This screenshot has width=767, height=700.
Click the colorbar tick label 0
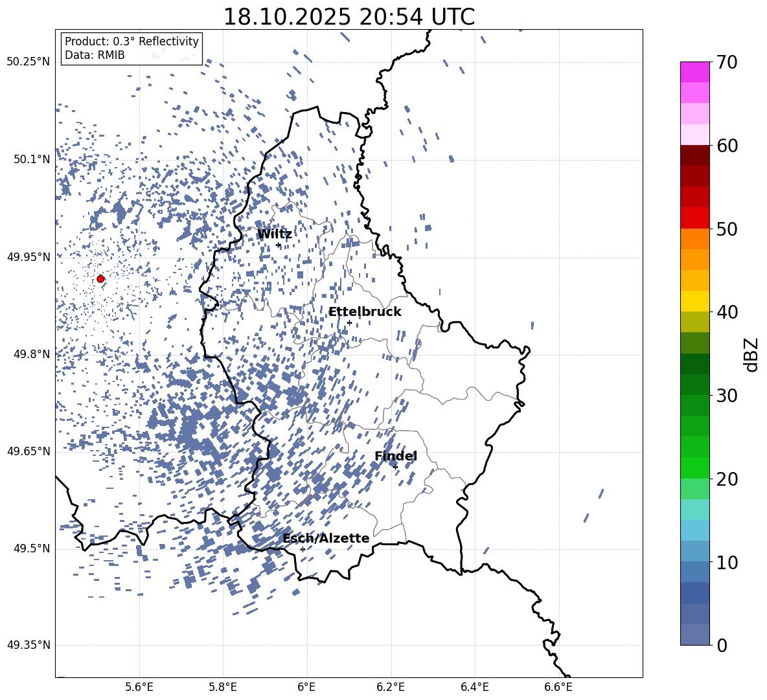click(722, 645)
